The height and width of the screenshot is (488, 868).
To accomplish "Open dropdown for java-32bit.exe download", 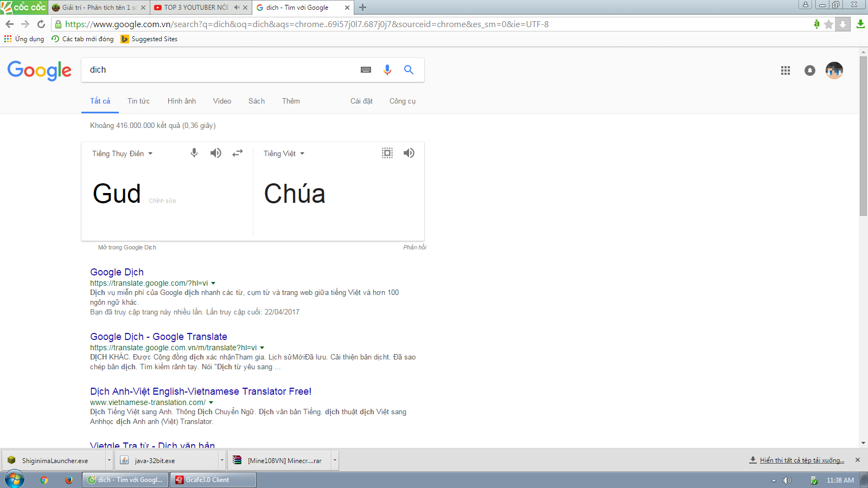I will tap(222, 460).
